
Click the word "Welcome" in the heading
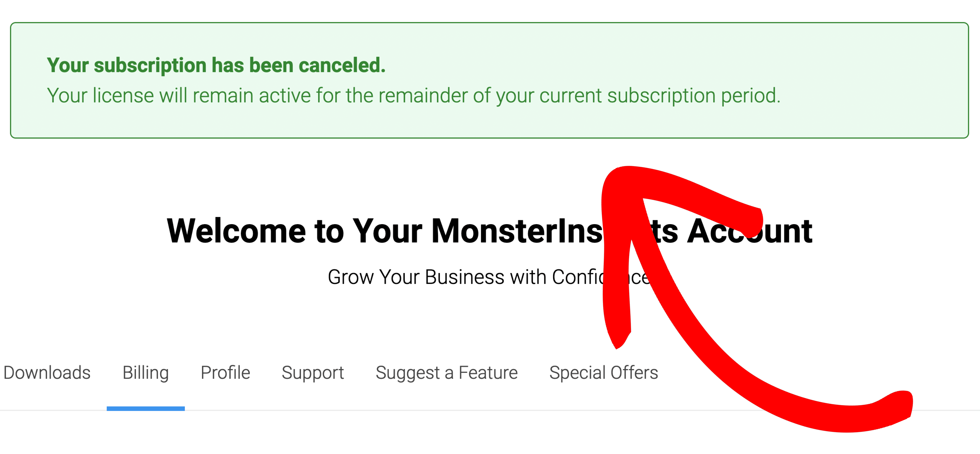236,231
